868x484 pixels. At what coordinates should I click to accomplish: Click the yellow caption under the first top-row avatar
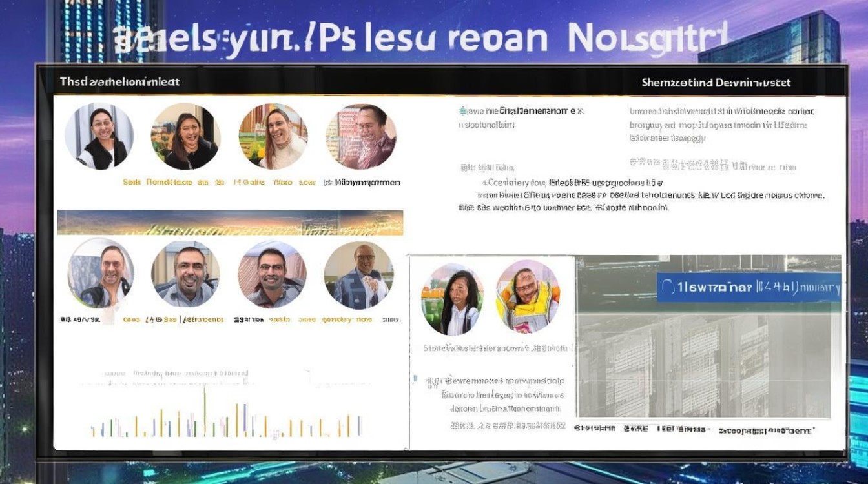click(x=132, y=183)
